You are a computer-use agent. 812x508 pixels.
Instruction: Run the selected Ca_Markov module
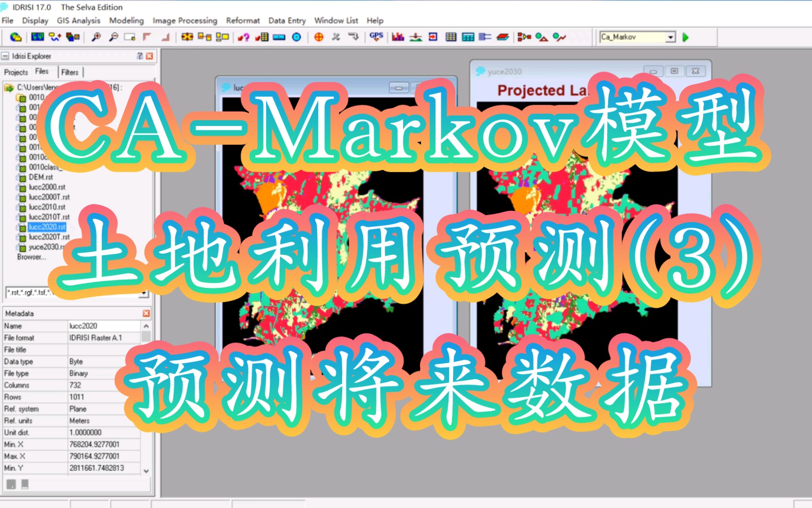(x=686, y=37)
